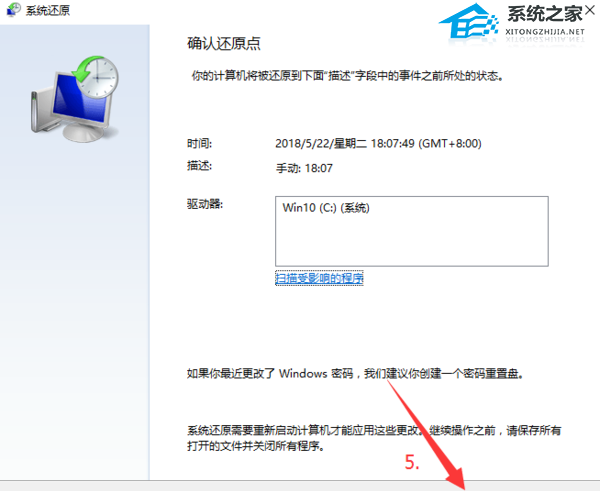Click the 系统之家 watermark text
Screen dimensions: 600x491
[x=545, y=14]
